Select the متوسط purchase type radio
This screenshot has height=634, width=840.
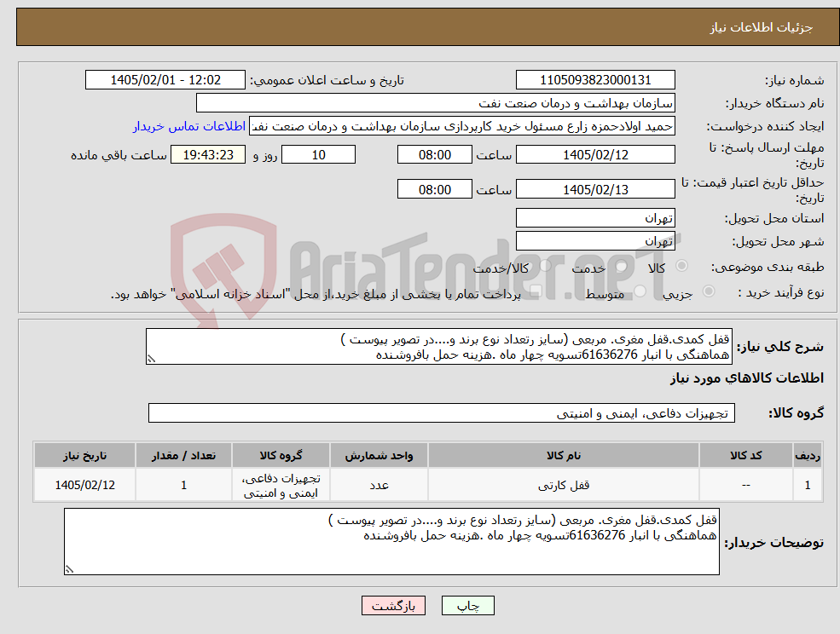(x=640, y=291)
